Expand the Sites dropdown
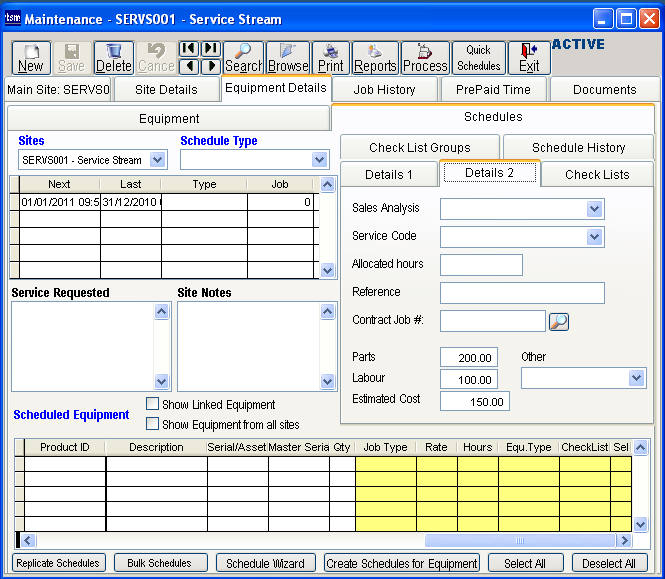665x579 pixels. tap(157, 160)
